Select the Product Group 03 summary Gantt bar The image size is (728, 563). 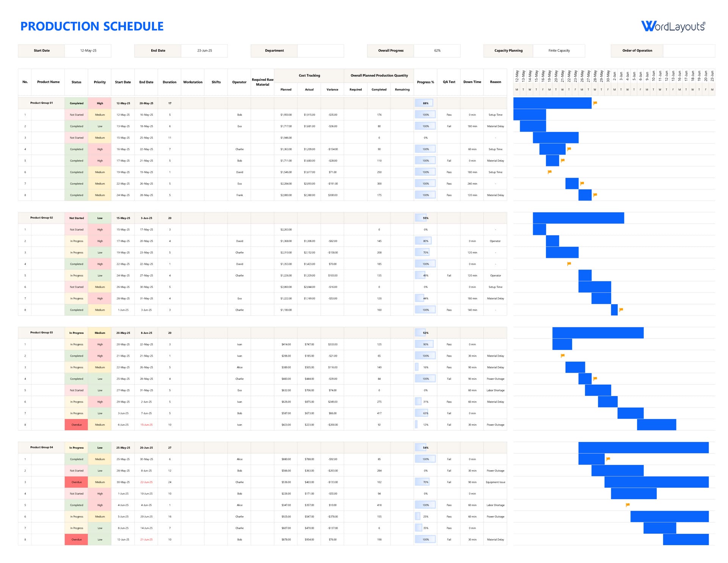point(597,332)
